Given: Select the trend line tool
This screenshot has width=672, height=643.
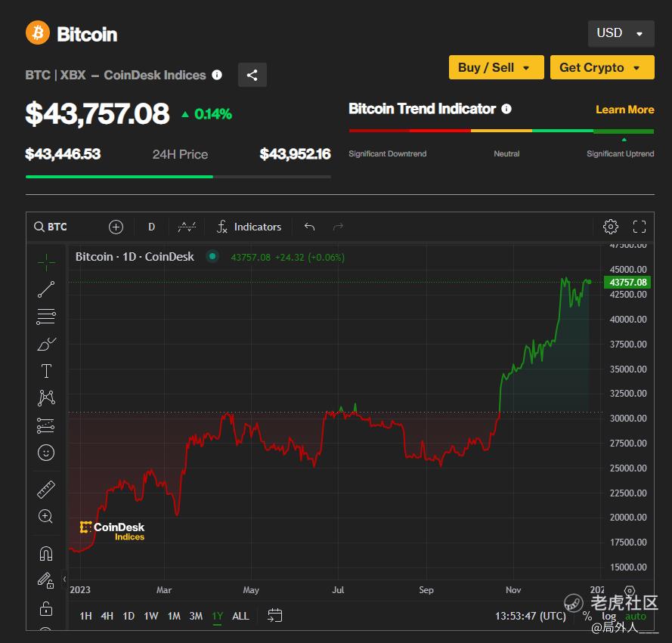Looking at the screenshot, I should 46,289.
